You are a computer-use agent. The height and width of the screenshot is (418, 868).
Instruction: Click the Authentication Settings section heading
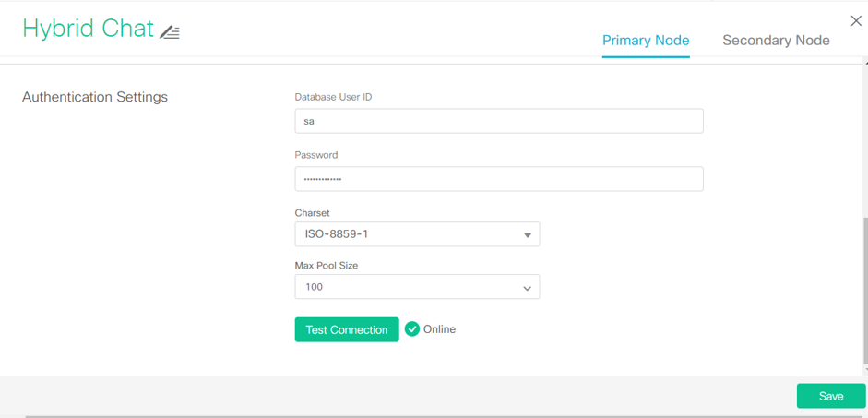click(95, 97)
